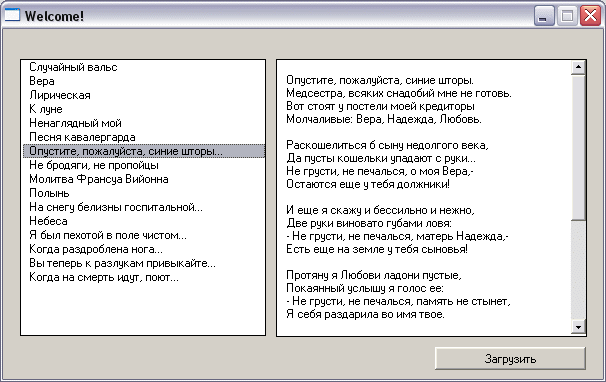The width and height of the screenshot is (606, 382).
Task: Pick 'Вы теперь к разлукам привыкайте...' item
Action: point(144,263)
